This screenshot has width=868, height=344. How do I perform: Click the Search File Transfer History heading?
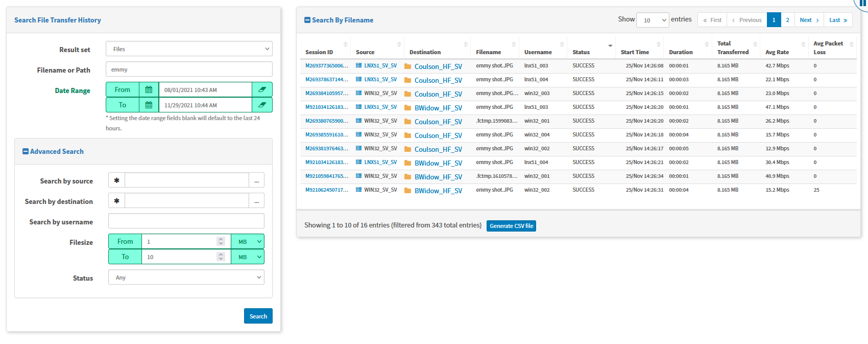[58, 20]
